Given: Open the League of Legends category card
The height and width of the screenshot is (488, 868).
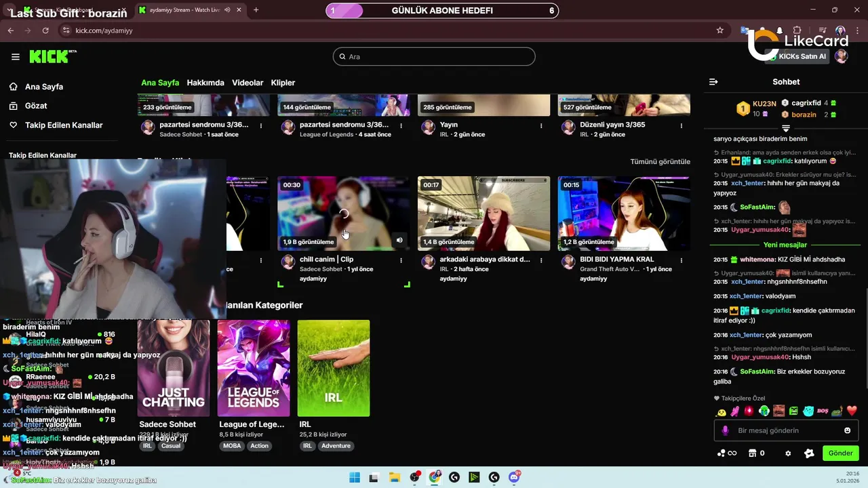Looking at the screenshot, I should pyautogui.click(x=254, y=368).
